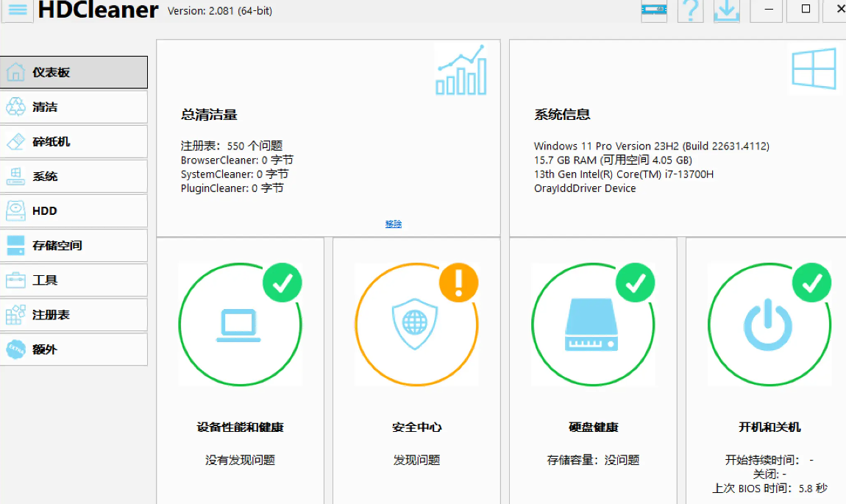Click the HDCleaner title text
Viewport: 846px width, 504px height.
(98, 10)
